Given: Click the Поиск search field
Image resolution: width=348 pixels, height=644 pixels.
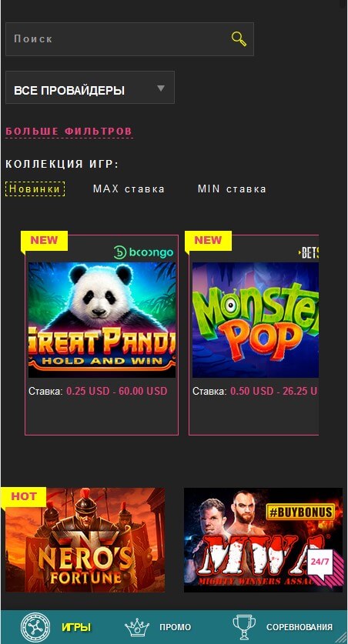Looking at the screenshot, I should pos(129,39).
